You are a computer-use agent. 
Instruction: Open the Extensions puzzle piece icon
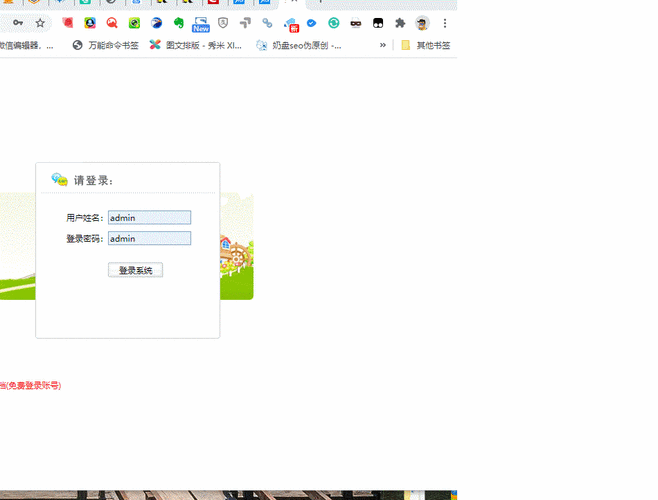click(400, 23)
